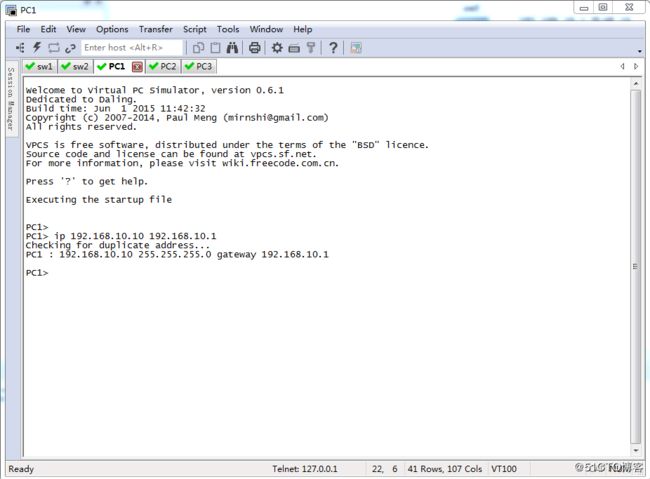
Task: Open the Tools menu
Action: click(228, 29)
